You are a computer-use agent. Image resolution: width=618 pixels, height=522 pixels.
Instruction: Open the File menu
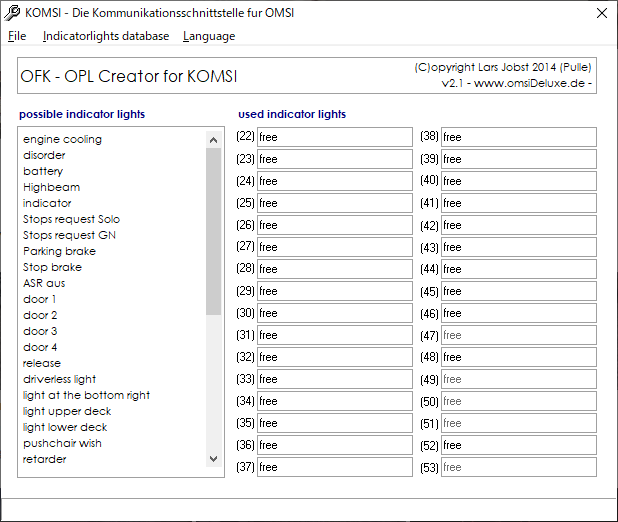coord(17,36)
